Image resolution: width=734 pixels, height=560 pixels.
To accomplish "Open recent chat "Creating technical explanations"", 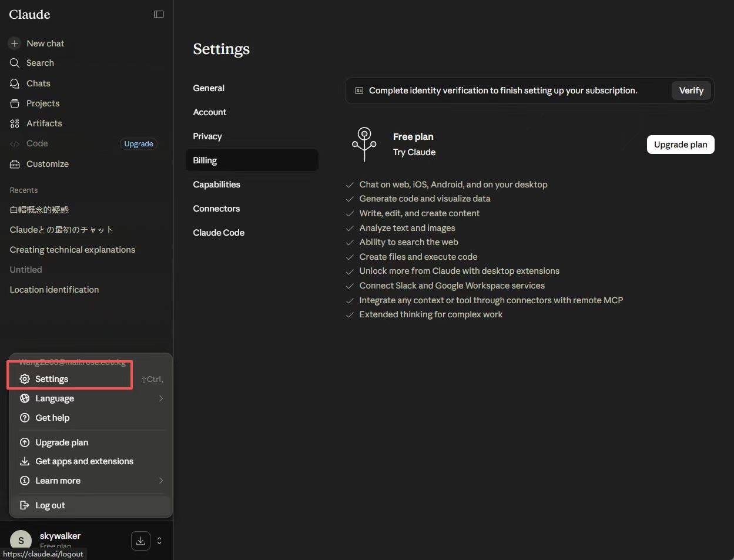I will tap(72, 250).
